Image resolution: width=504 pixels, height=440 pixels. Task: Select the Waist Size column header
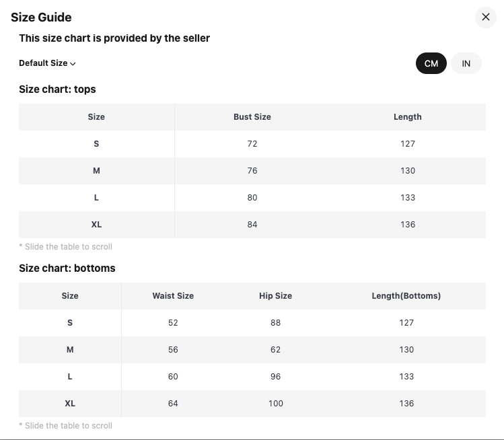pyautogui.click(x=173, y=296)
